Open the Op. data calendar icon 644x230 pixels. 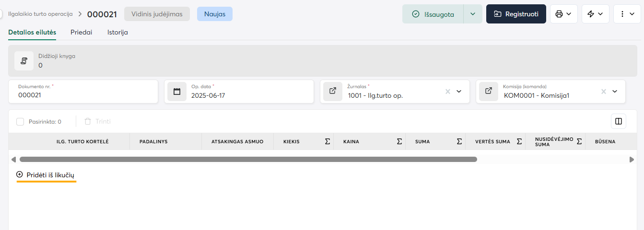point(177,92)
